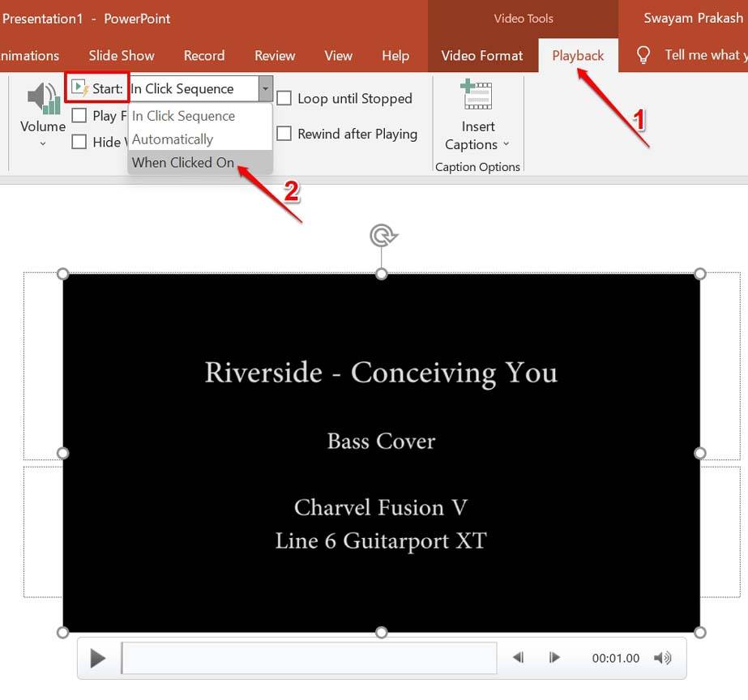This screenshot has width=748, height=700.
Task: Select the When Clicked On option
Action: pyautogui.click(x=182, y=162)
